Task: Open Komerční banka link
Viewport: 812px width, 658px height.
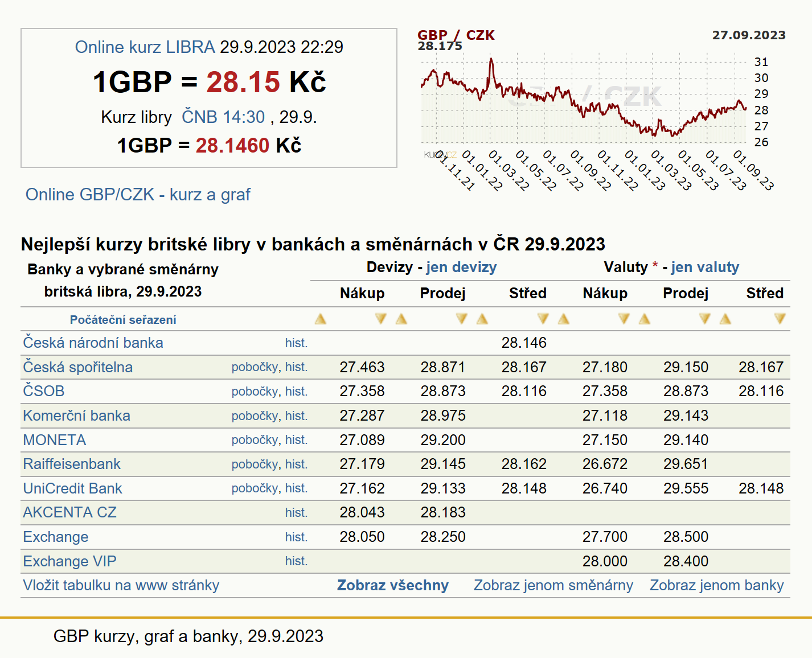Action: point(76,416)
